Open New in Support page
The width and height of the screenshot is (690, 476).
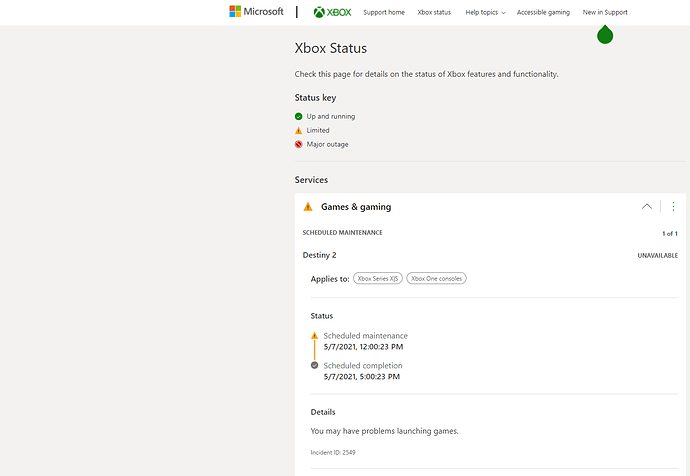pos(605,12)
